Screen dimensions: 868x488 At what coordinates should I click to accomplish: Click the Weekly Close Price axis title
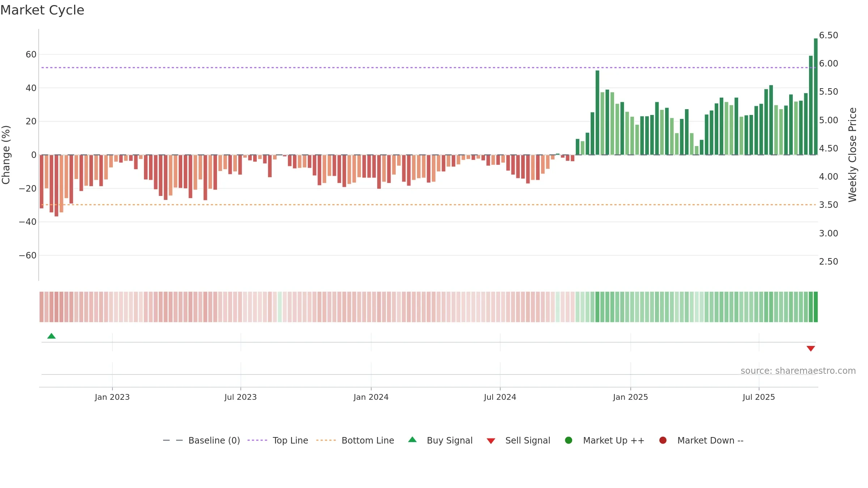coord(852,155)
